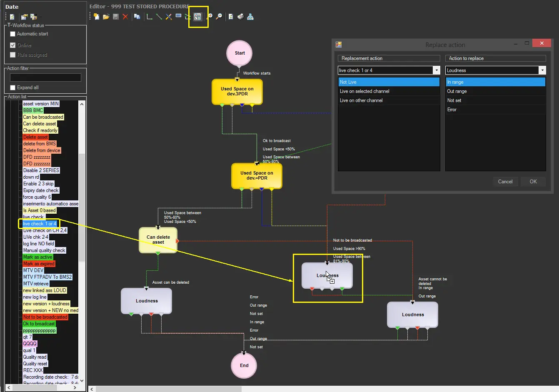The width and height of the screenshot is (559, 392).
Task: Select the replace action tool icon
Action: click(197, 17)
